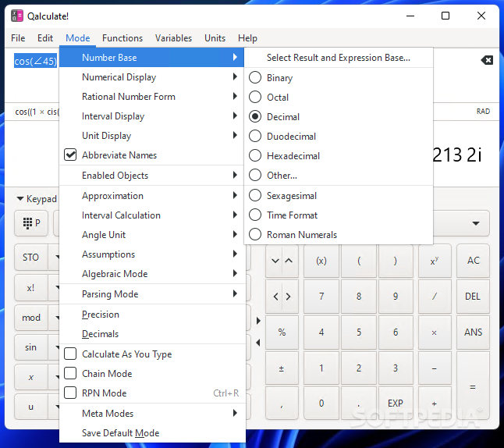Image resolution: width=504 pixels, height=448 pixels.
Task: Select the Duodecimal number base
Action: (x=339, y=137)
